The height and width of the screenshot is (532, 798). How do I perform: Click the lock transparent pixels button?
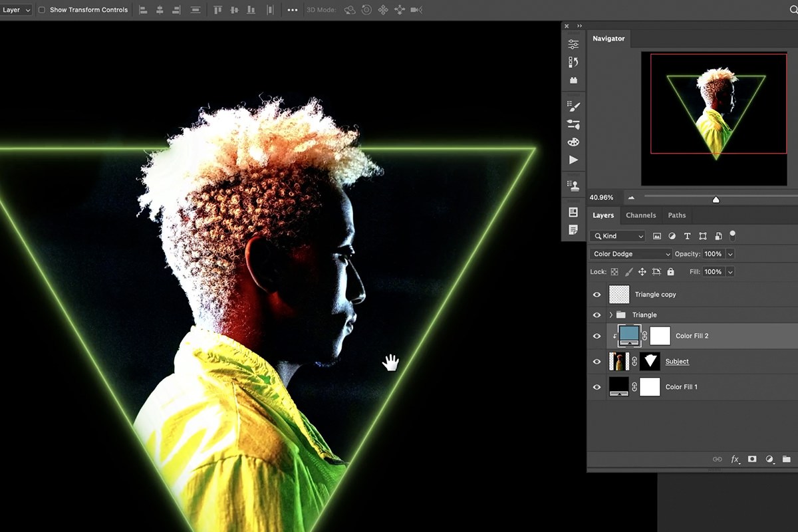click(614, 272)
